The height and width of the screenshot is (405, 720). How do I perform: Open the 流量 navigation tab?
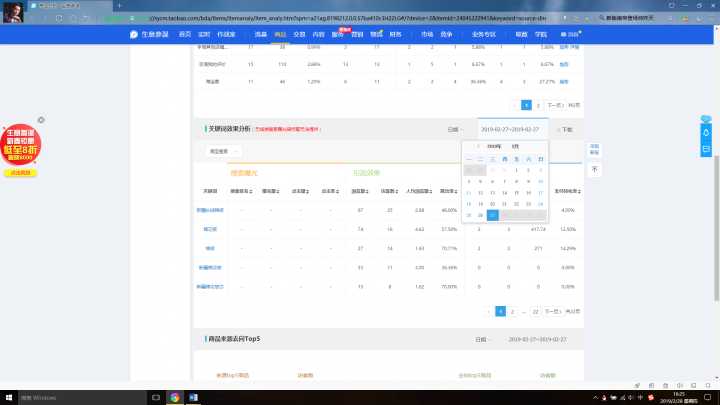coord(261,34)
